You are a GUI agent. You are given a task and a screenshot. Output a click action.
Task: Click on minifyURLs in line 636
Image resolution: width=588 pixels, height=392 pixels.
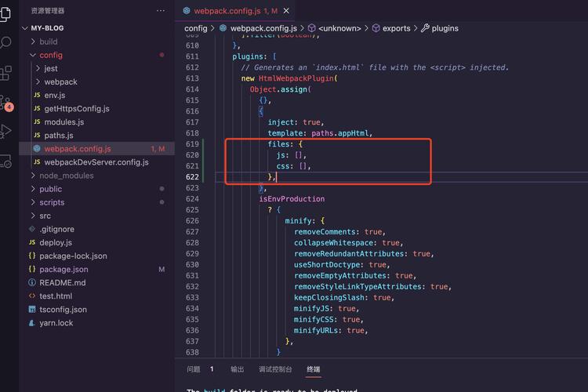click(x=316, y=331)
